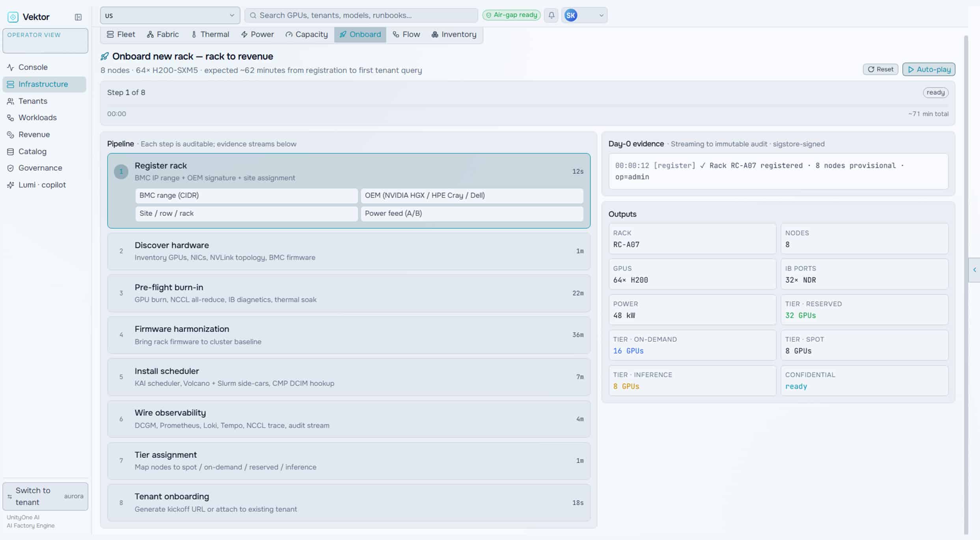
Task: Click the TIER SPOT 8 GPUs card
Action: (x=864, y=345)
